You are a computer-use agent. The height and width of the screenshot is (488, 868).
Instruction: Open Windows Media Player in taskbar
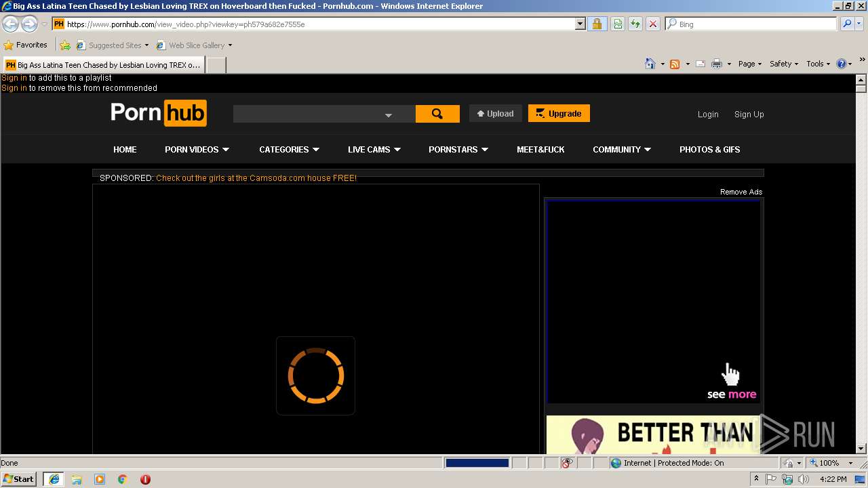100,479
